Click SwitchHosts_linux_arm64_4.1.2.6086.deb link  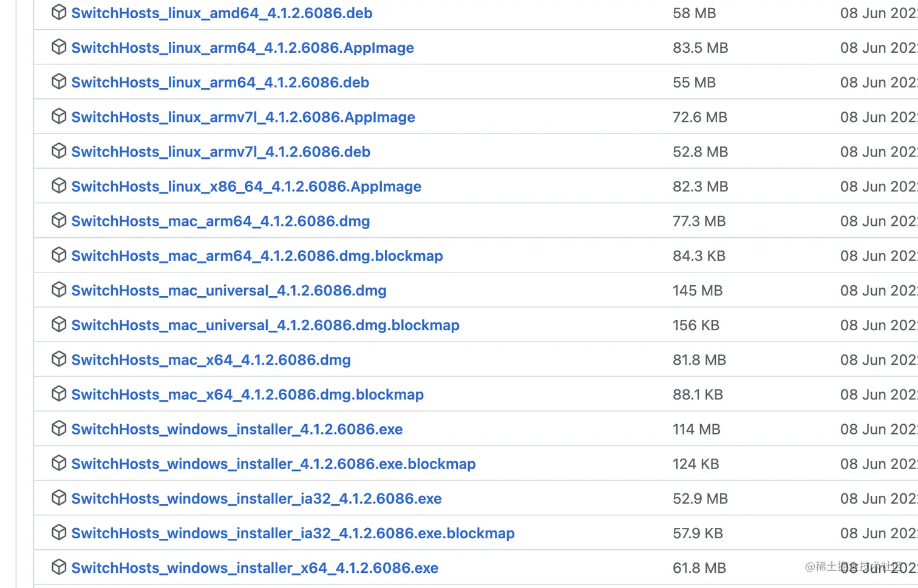click(x=220, y=82)
